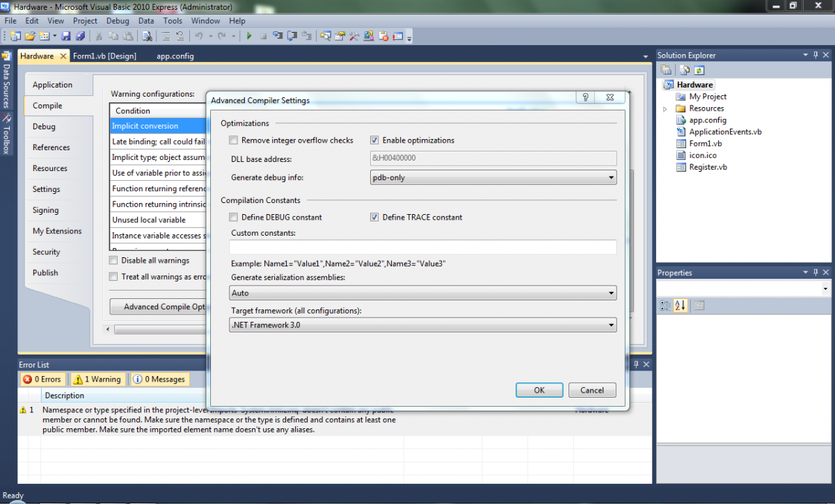
Task: Click Advanced Compile Options button
Action: point(159,307)
